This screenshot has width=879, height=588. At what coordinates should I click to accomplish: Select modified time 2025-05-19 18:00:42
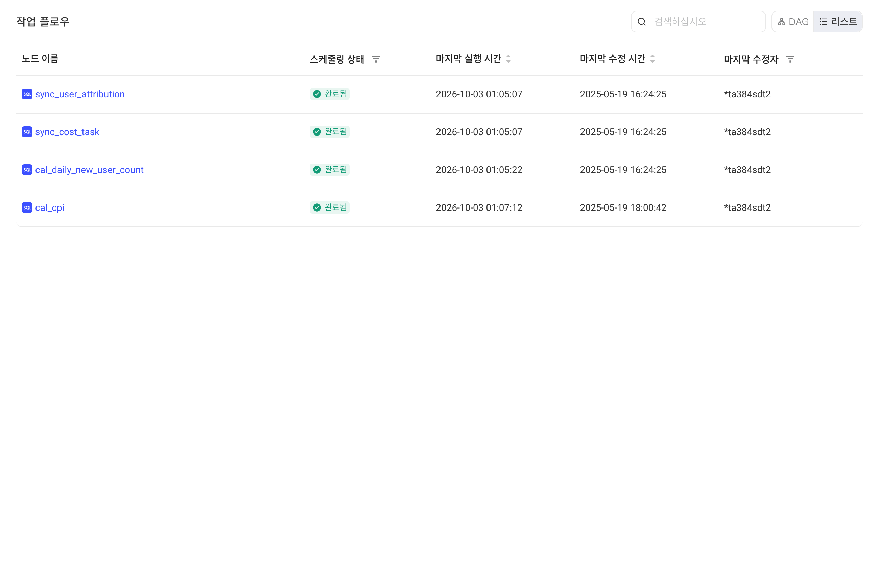(x=623, y=208)
